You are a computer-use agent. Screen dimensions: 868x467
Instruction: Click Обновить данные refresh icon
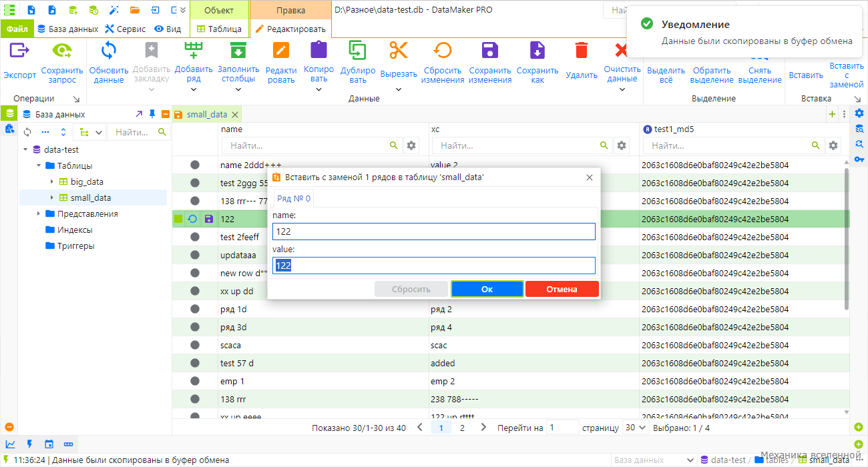[108, 51]
